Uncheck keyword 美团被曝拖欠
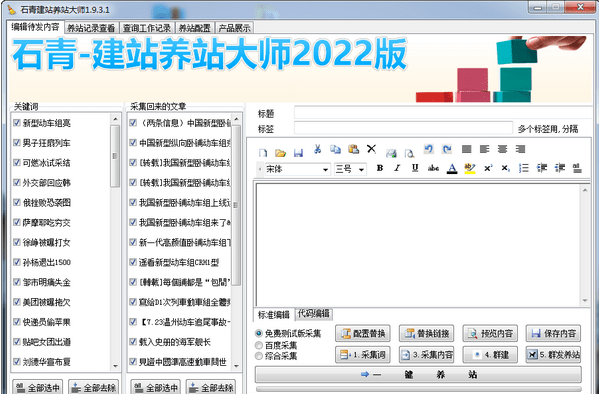 17,302
